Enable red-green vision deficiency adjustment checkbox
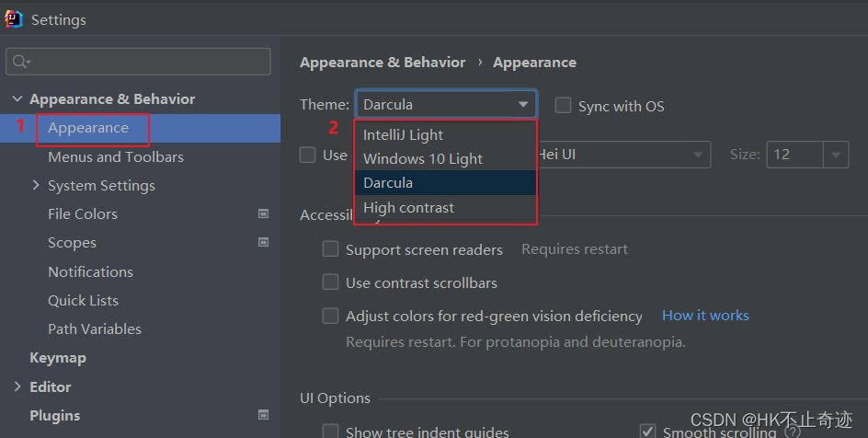Image resolution: width=868 pixels, height=438 pixels. point(330,316)
